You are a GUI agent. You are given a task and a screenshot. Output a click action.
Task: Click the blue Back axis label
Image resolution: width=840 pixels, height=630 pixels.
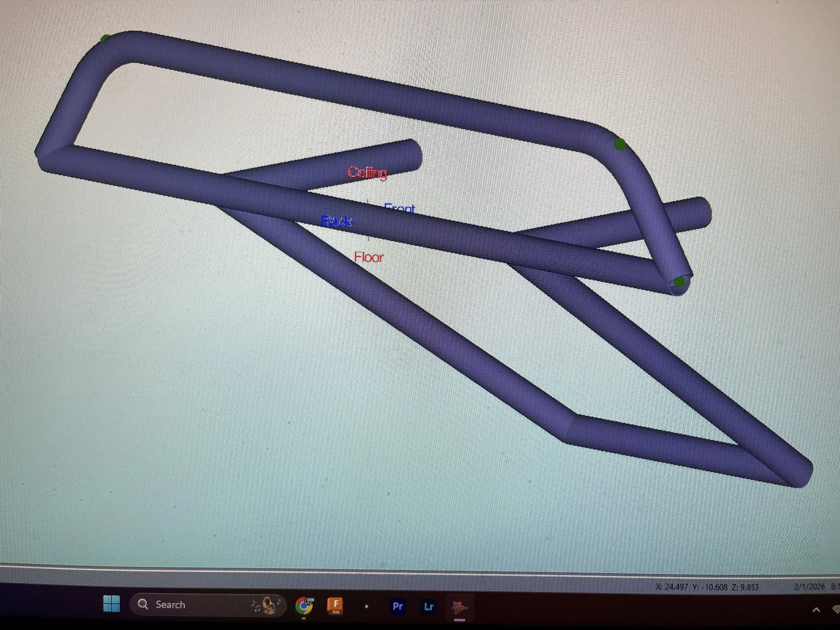pos(338,221)
